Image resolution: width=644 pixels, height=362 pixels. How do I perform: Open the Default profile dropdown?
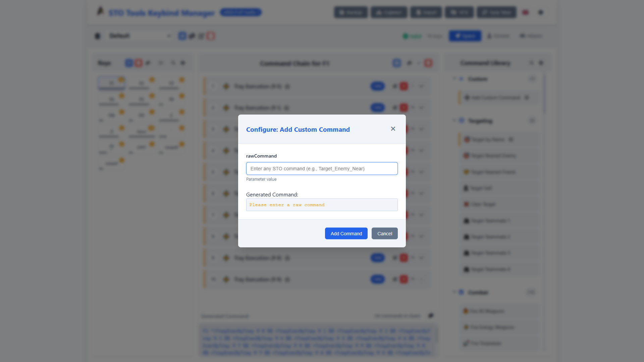click(140, 36)
